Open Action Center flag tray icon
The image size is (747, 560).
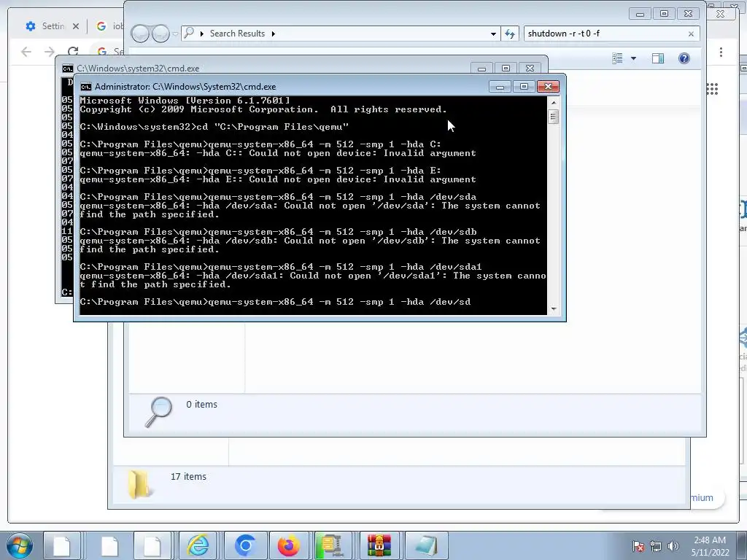click(x=638, y=546)
